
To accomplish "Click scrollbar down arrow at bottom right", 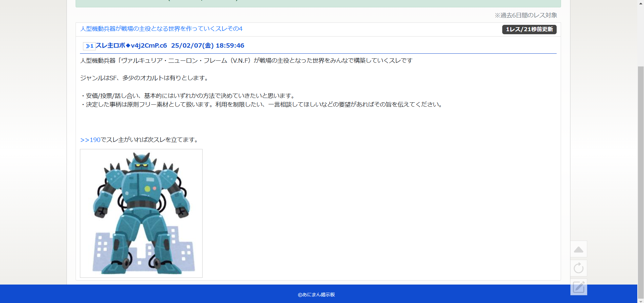I will [x=641, y=301].
